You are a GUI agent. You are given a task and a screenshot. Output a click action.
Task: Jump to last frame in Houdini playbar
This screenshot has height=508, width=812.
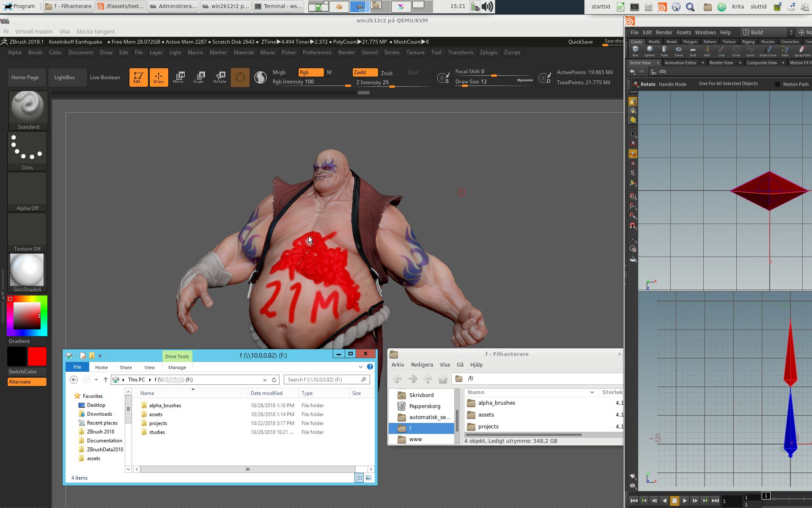[x=715, y=501]
